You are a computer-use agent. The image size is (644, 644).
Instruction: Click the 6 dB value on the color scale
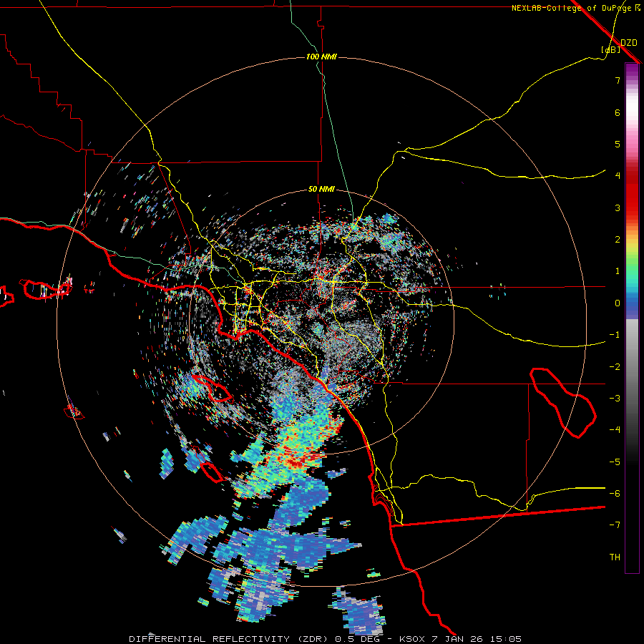(618, 112)
